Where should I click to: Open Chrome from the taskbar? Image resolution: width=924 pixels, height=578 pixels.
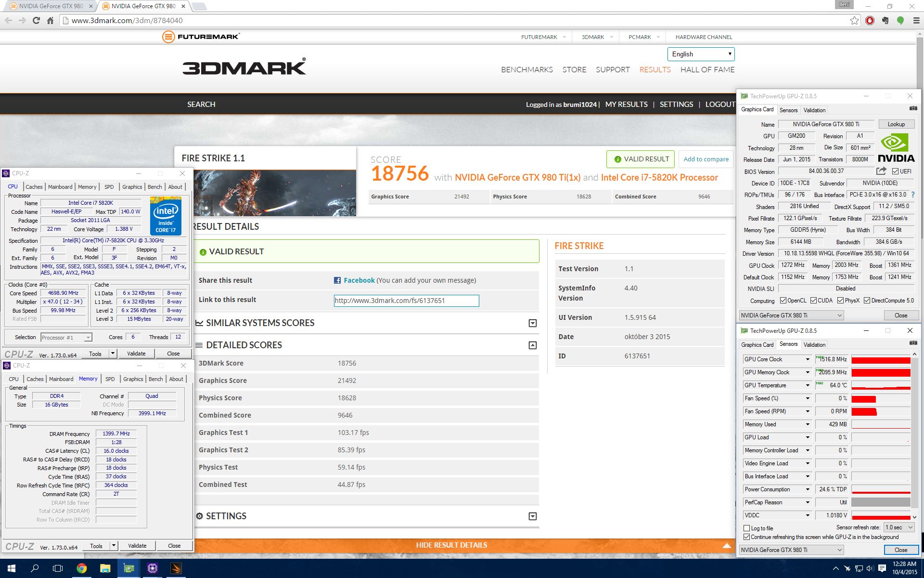(x=81, y=568)
